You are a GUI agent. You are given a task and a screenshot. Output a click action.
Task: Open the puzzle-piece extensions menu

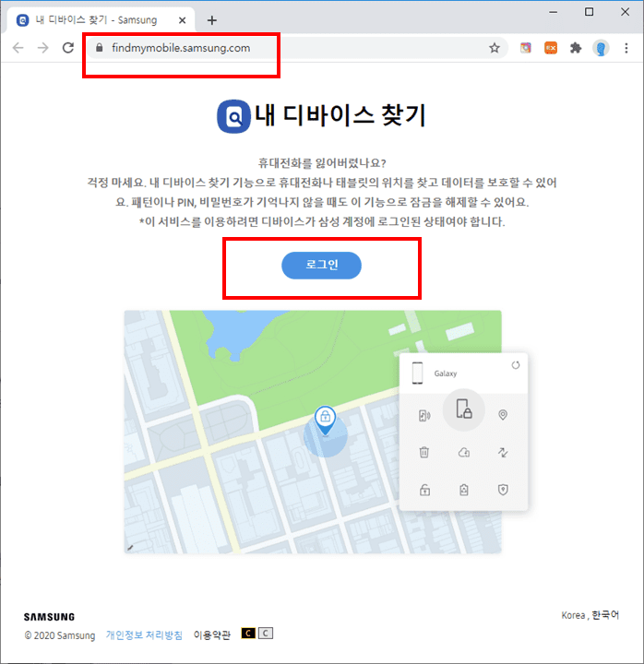coord(576,48)
